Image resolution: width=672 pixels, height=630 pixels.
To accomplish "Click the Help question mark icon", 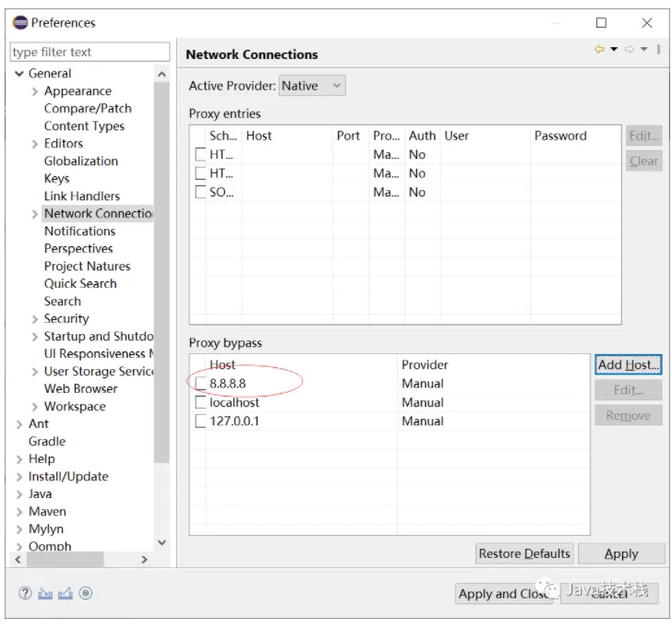I will pos(25,593).
